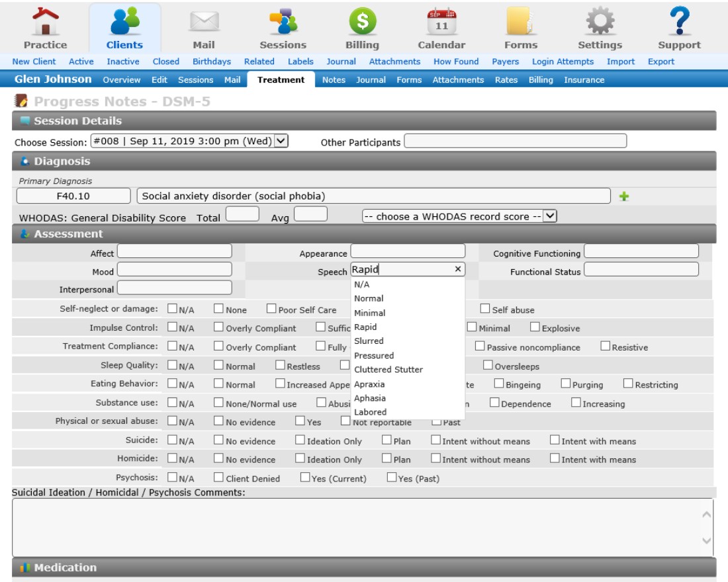This screenshot has height=582, width=728.
Task: Click the Inactive clients link
Action: 123,62
